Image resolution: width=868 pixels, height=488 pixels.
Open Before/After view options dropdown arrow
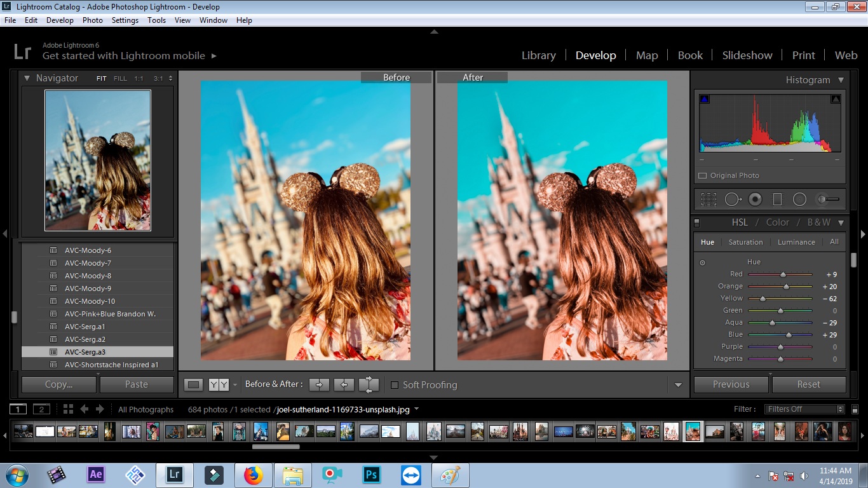pos(235,385)
